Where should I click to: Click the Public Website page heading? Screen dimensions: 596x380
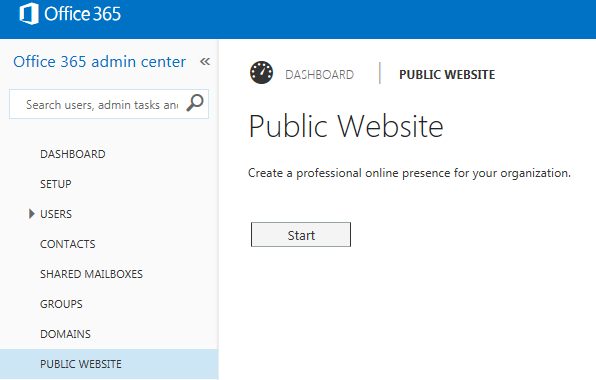346,126
